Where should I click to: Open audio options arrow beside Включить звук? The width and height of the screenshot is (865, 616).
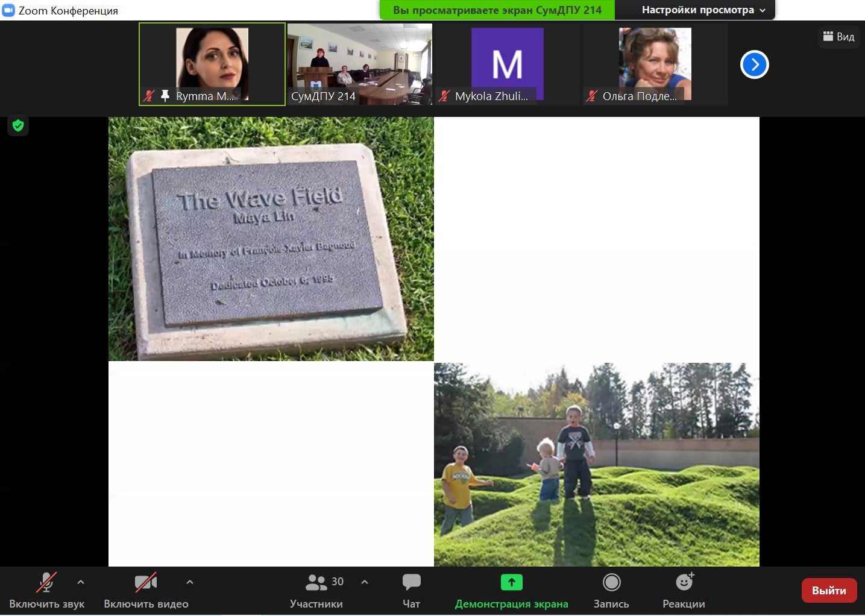(81, 582)
